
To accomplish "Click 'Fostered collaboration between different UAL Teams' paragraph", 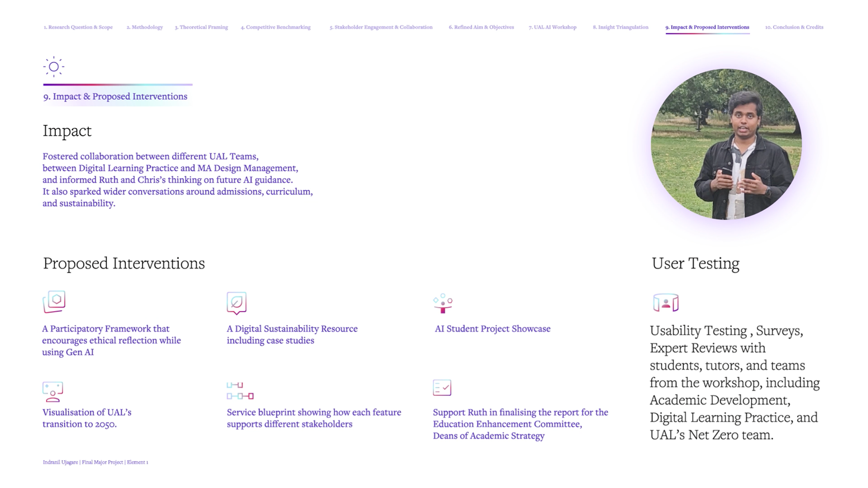I will coord(178,179).
